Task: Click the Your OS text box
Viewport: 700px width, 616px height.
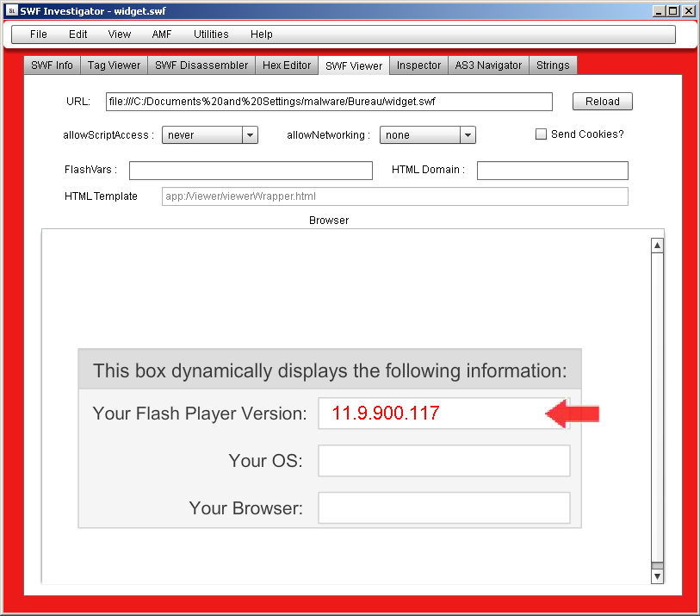Action: (x=443, y=461)
